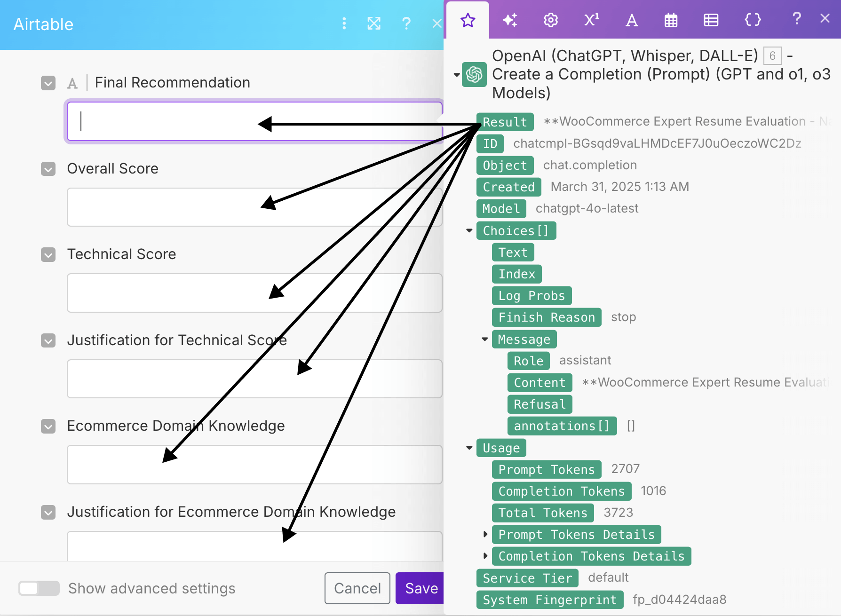Insert the Prompt Tokens Details pill
The image size is (841, 616).
tap(576, 534)
